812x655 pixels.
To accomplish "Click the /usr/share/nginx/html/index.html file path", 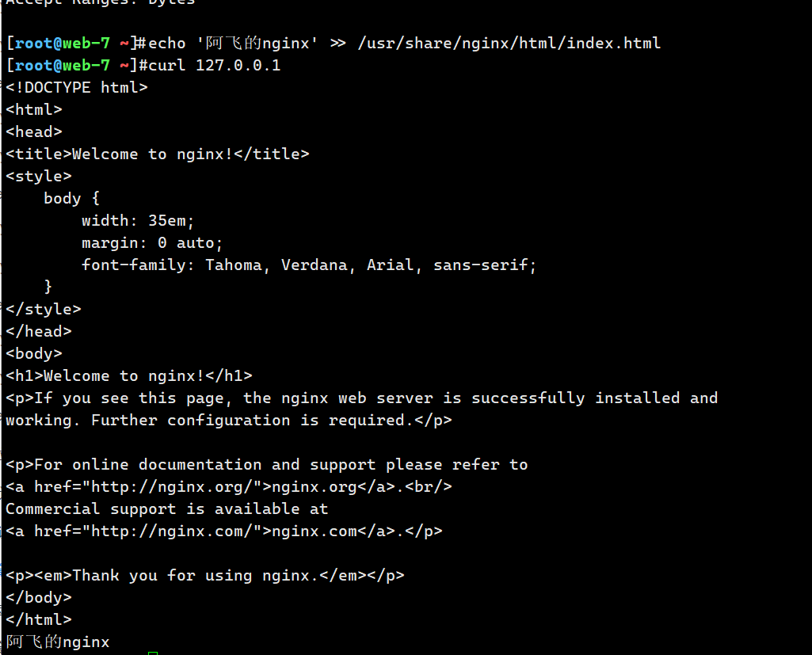I will [x=509, y=43].
